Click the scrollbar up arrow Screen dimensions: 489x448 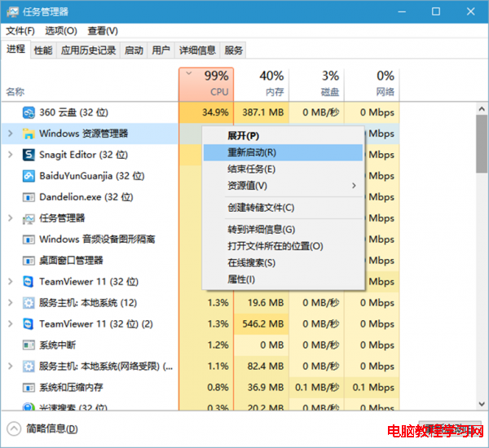coord(482,109)
